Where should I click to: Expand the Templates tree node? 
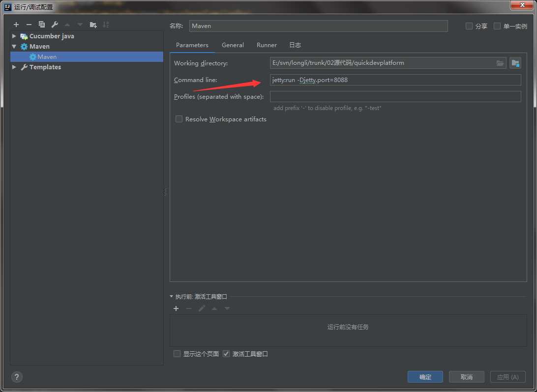coord(14,67)
